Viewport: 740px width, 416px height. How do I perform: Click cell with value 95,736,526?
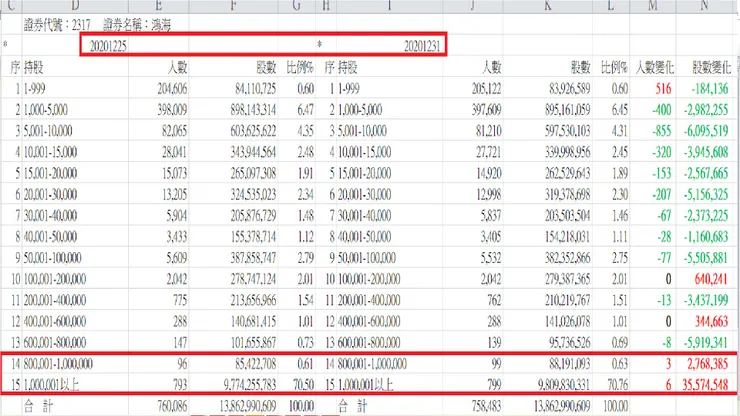click(570, 342)
